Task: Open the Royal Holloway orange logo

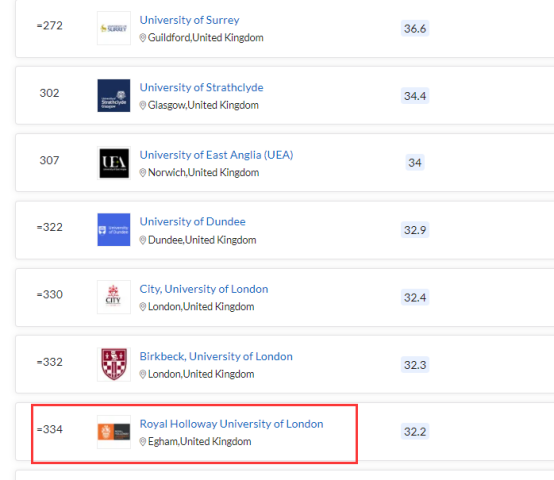Action: point(114,432)
